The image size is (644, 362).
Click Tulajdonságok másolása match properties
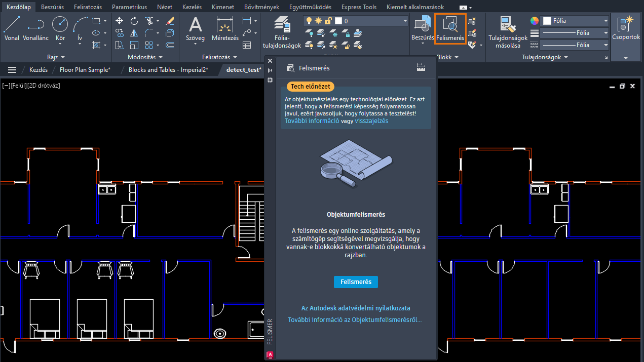pyautogui.click(x=508, y=32)
